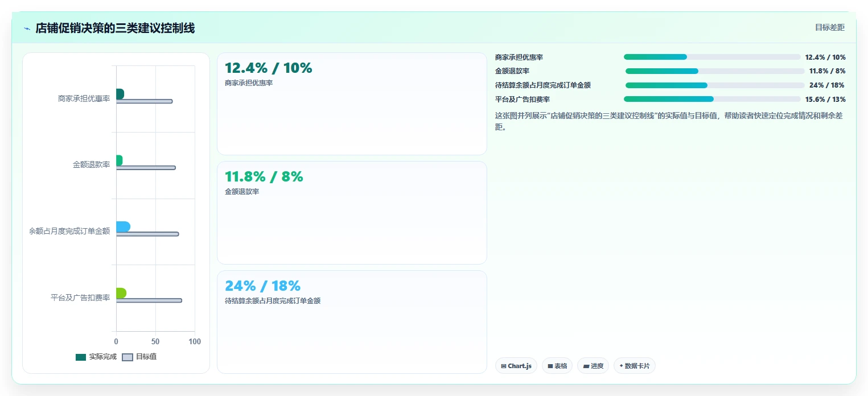The height and width of the screenshot is (396, 868).
Task: Click the gray target bar for 商家承担优惠率
Action: (x=144, y=101)
